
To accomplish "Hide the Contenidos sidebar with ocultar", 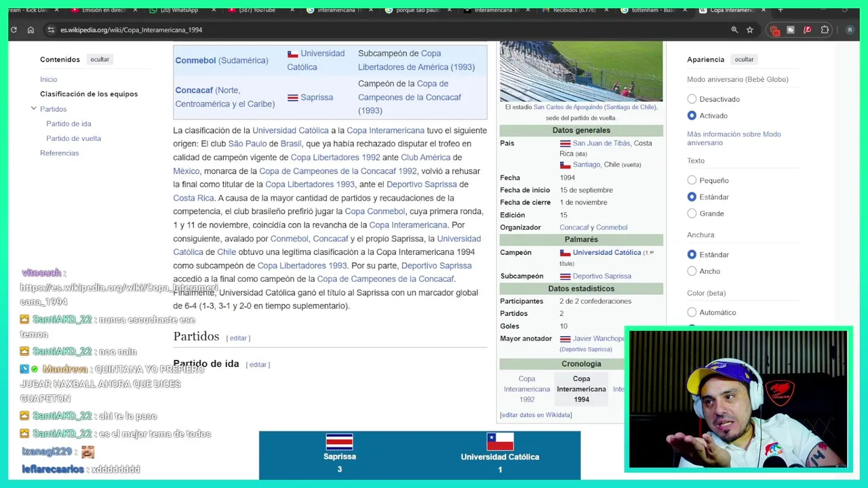I will click(x=100, y=60).
